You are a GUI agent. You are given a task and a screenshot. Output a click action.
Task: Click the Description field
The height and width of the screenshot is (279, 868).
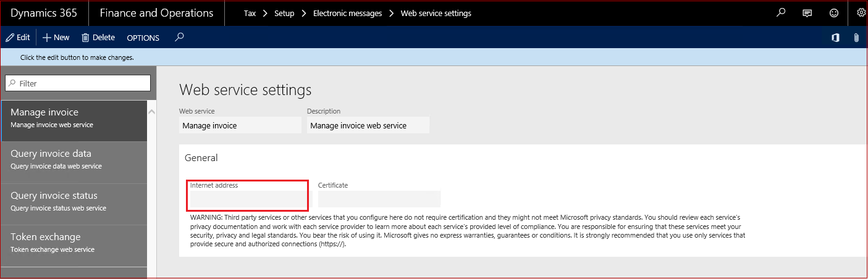tap(368, 125)
